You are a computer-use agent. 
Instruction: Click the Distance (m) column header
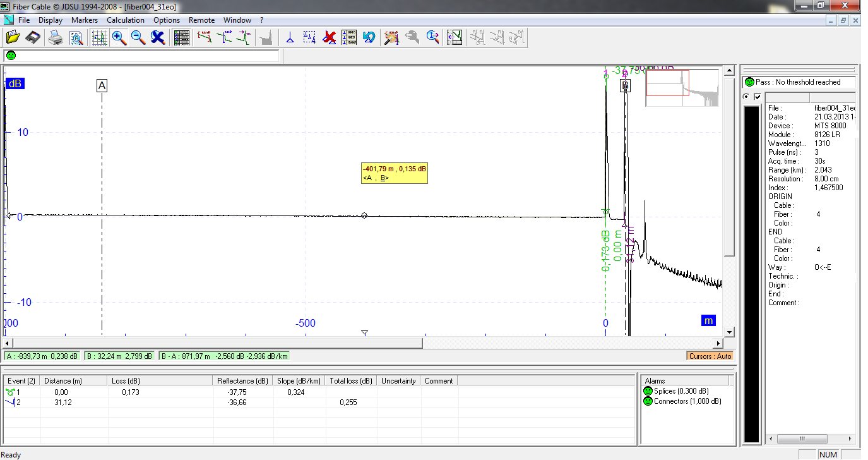(63, 381)
